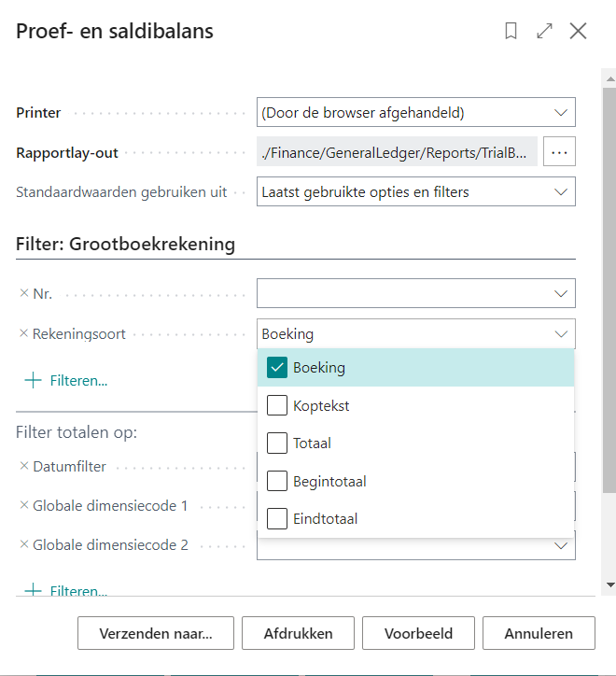Enable the Totaal checkbox option

click(x=276, y=444)
